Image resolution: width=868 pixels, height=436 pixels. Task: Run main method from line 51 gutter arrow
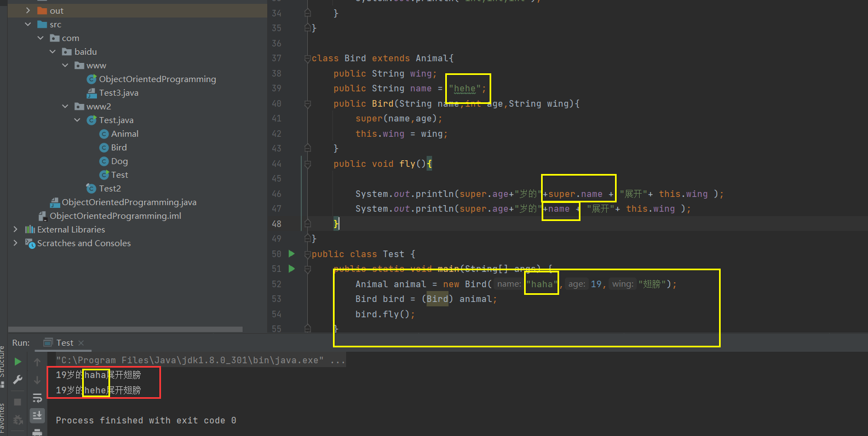pyautogui.click(x=292, y=269)
